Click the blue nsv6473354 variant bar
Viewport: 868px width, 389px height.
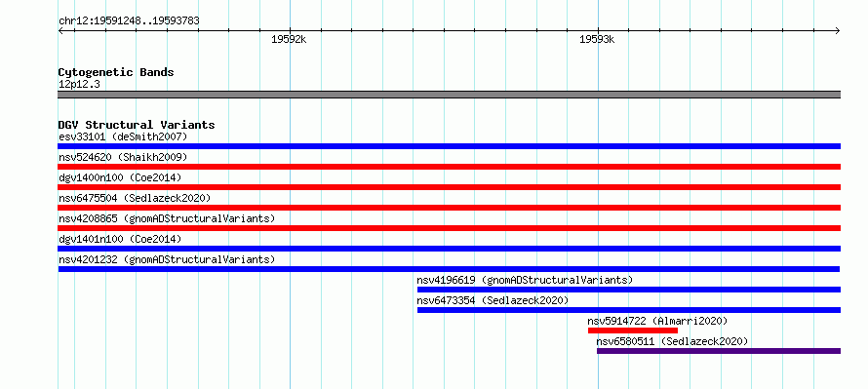pos(629,310)
